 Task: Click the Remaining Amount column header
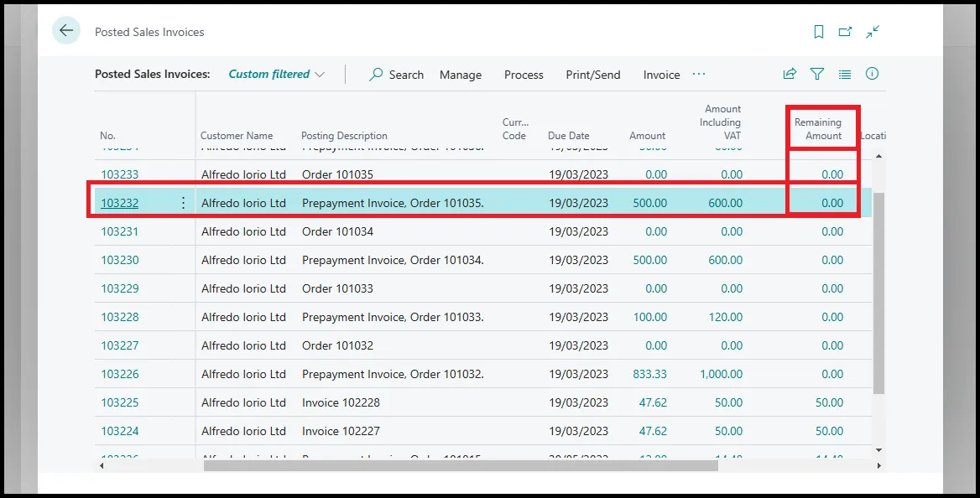[x=817, y=129]
